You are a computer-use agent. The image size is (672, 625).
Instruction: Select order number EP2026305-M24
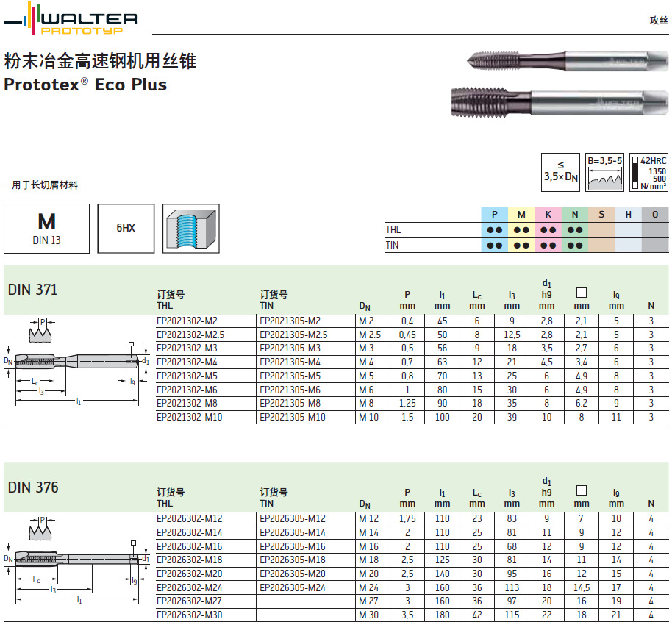[x=293, y=587]
